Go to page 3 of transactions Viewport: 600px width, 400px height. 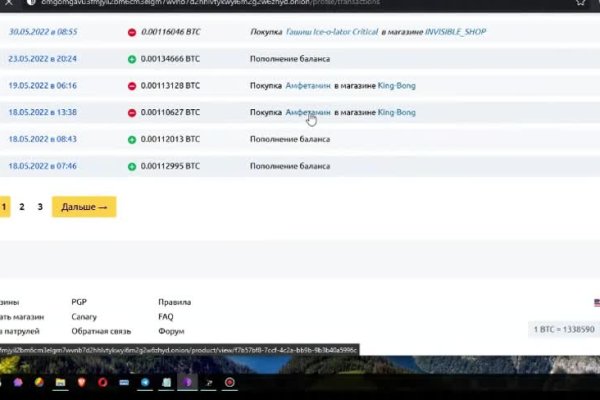pyautogui.click(x=40, y=207)
